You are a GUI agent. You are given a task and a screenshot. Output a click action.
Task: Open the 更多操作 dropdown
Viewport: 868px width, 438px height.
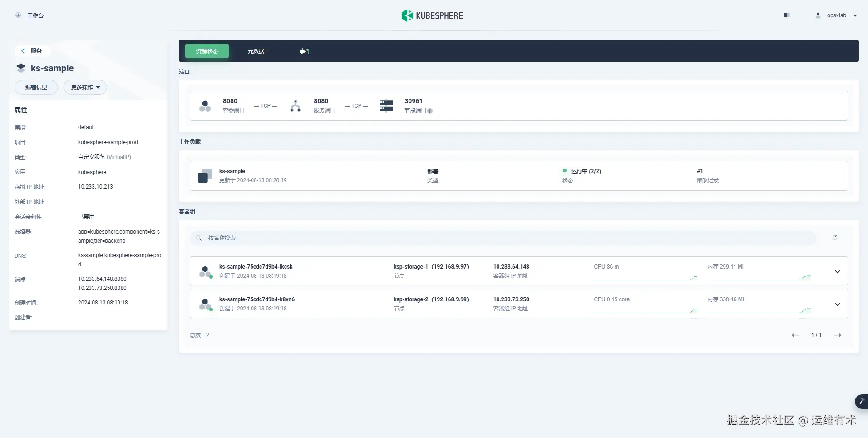(85, 87)
